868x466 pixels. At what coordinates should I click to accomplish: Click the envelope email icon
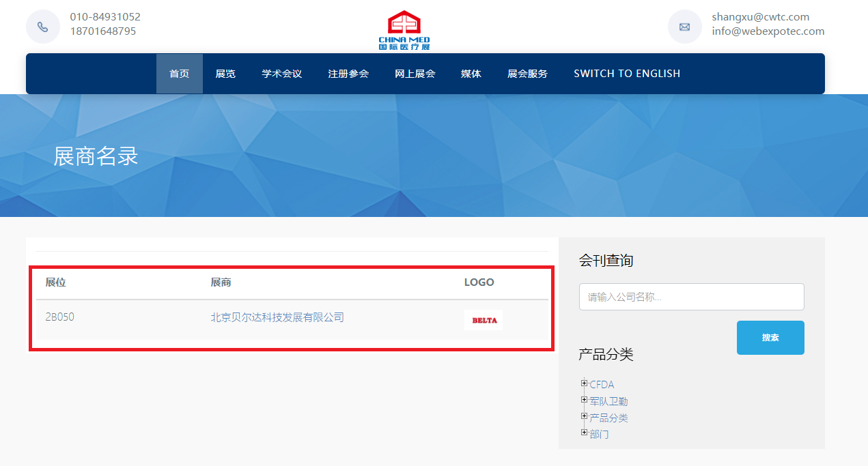[x=684, y=27]
